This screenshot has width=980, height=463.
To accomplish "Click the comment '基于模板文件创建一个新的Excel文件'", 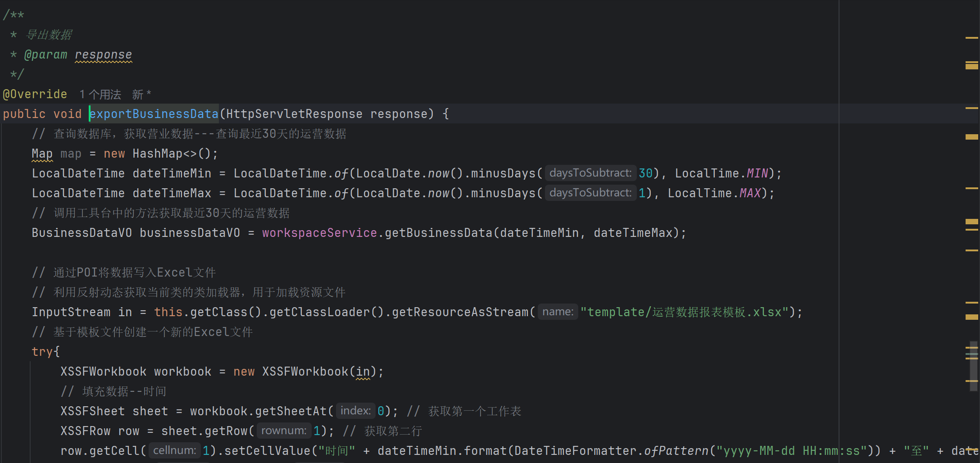I will (142, 332).
